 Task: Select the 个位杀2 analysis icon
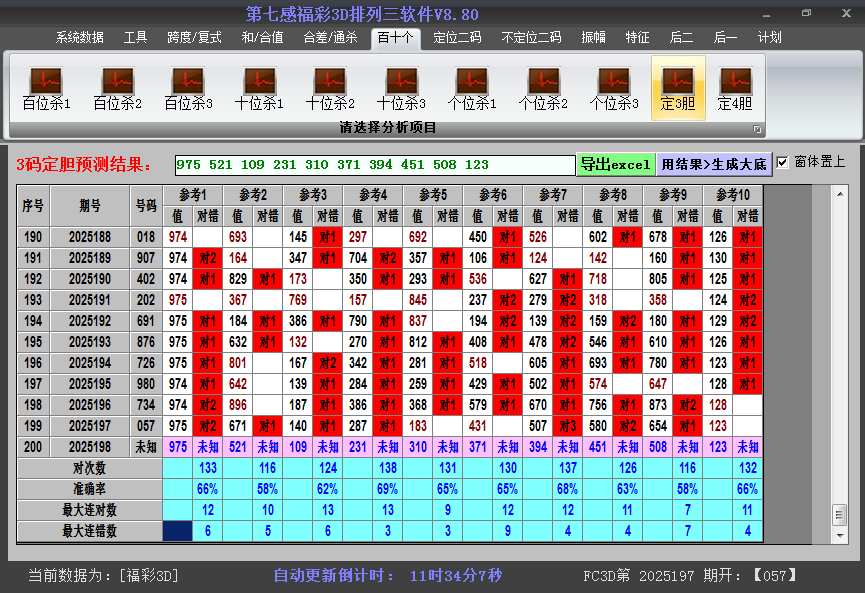(x=543, y=88)
